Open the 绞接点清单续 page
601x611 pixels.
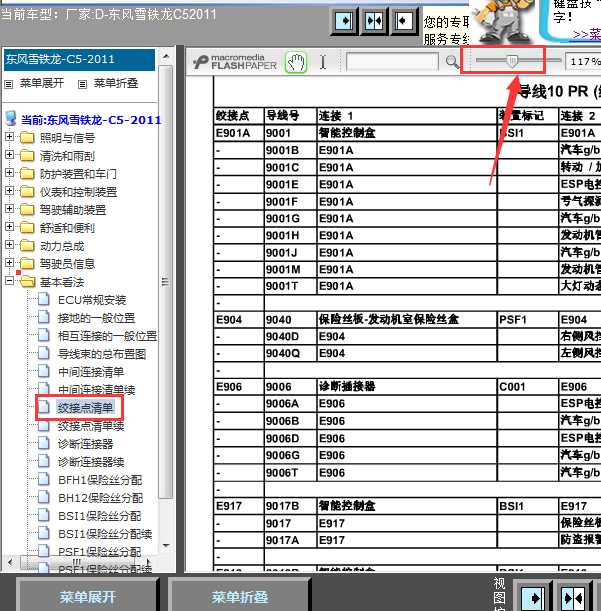click(x=91, y=426)
